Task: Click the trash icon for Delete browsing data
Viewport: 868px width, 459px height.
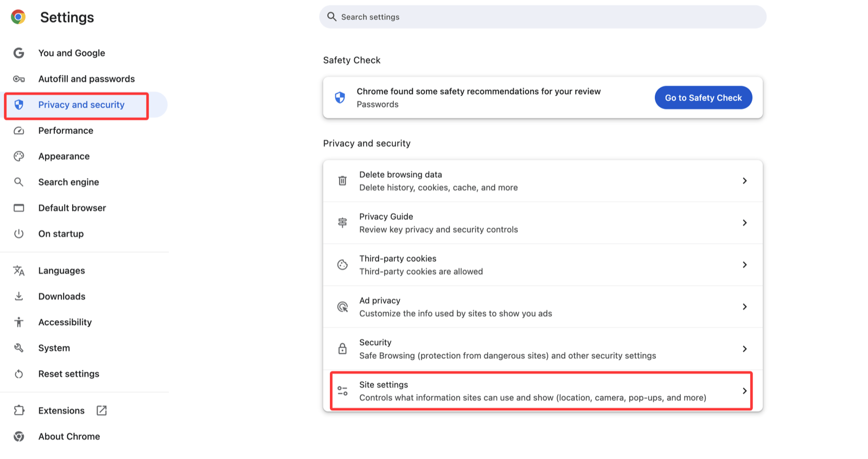Action: pos(342,181)
